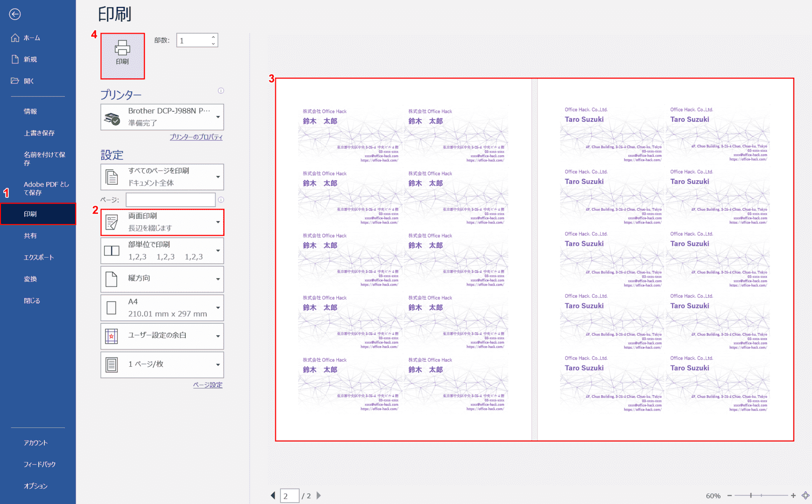Image resolution: width=812 pixels, height=504 pixels.
Task: Decrease number of copies with down arrow
Action: tap(213, 44)
